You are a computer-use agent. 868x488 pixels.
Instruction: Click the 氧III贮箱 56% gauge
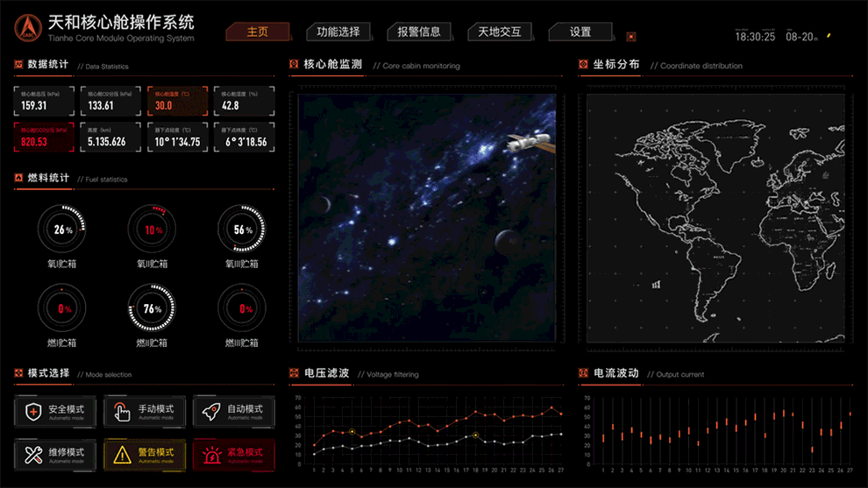[242, 229]
